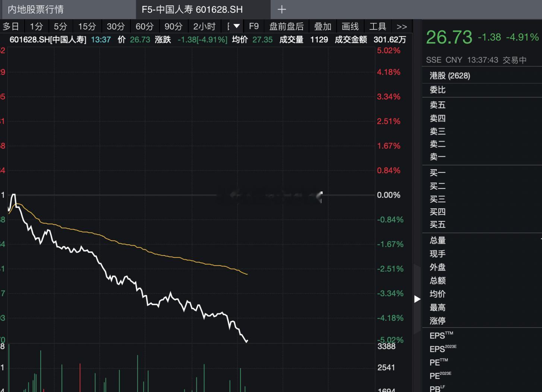Switch chart to 15分 interval
542x392 pixels.
87,26
